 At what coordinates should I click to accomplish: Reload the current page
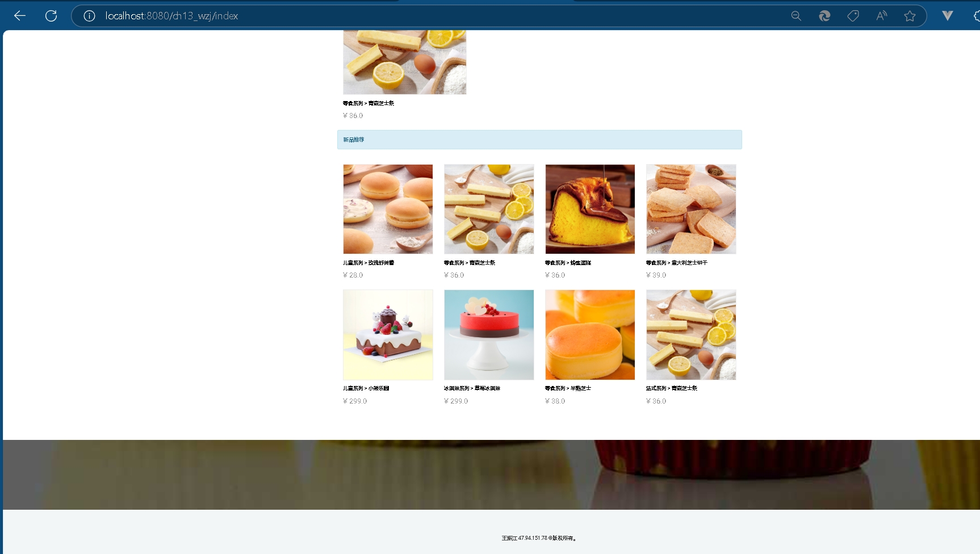[51, 16]
